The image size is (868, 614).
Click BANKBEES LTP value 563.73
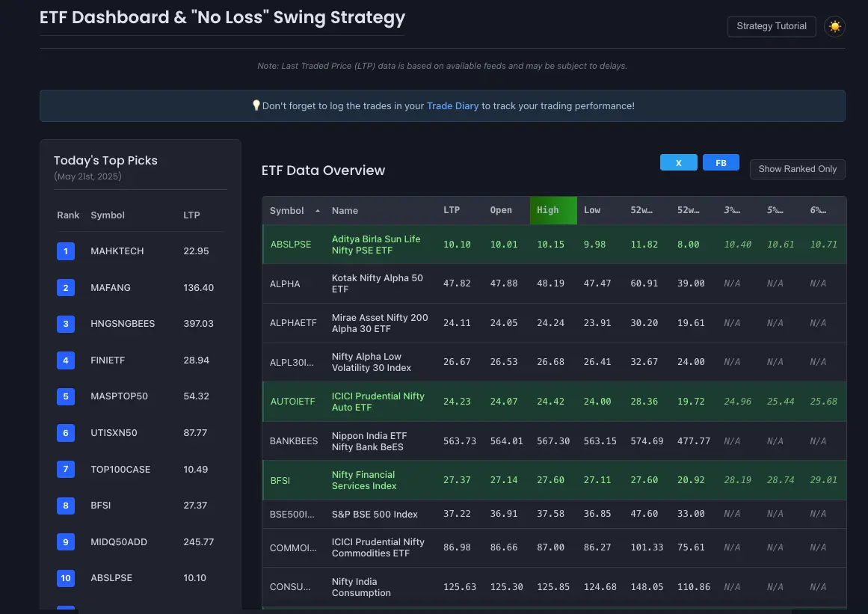[x=460, y=441]
